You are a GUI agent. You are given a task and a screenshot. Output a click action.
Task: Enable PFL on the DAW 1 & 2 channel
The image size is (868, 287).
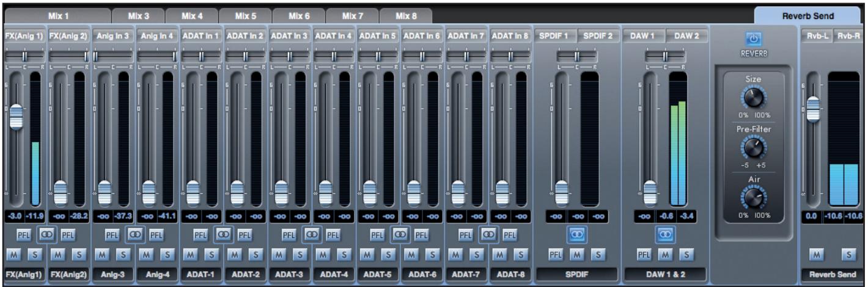point(644,253)
